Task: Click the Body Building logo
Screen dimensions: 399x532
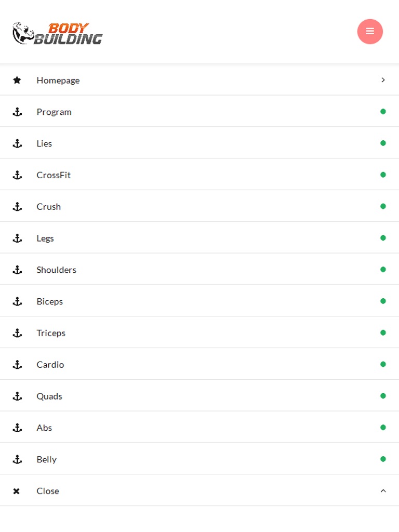Action: click(x=58, y=33)
